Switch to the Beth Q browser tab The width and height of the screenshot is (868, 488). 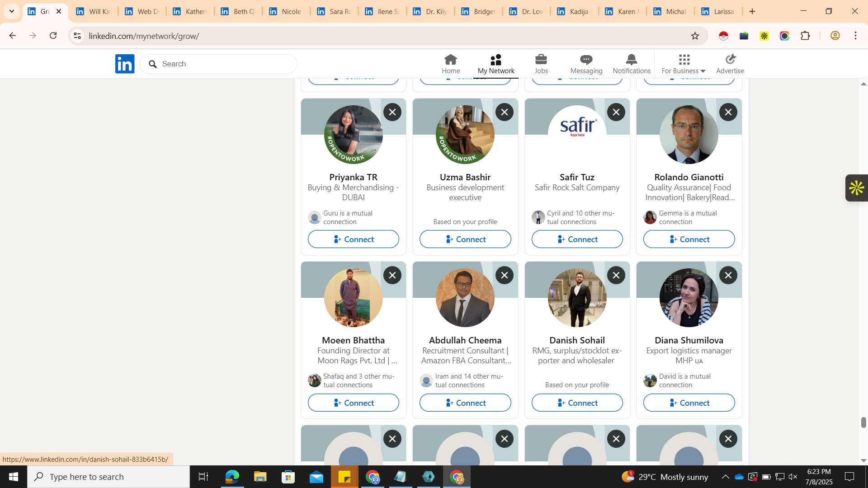click(238, 11)
